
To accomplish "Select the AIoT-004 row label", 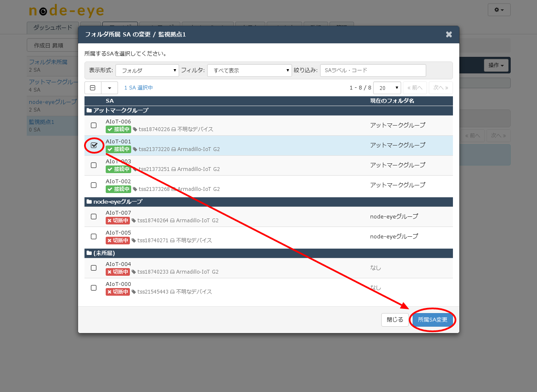I will (x=118, y=264).
